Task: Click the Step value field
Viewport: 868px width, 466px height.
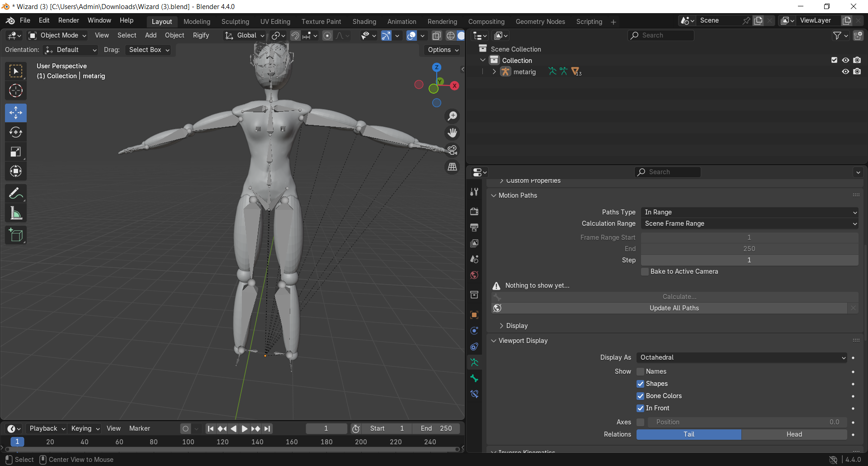Action: pyautogui.click(x=750, y=260)
